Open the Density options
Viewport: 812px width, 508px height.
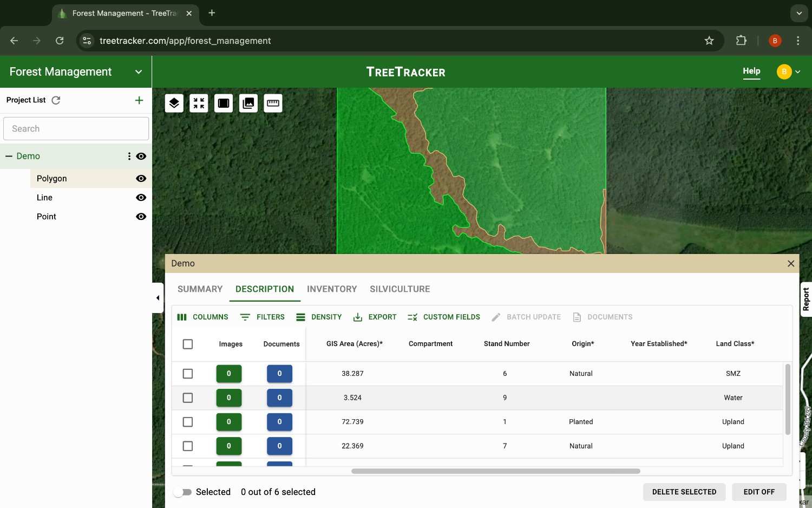319,317
